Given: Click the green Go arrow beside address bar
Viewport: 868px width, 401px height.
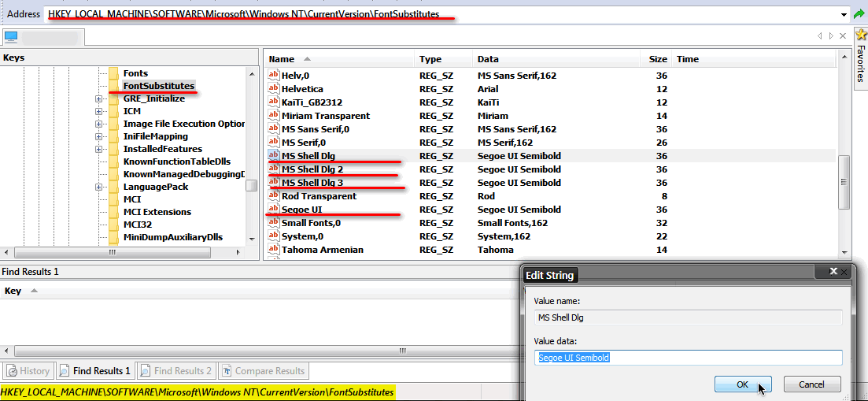Looking at the screenshot, I should 859,15.
